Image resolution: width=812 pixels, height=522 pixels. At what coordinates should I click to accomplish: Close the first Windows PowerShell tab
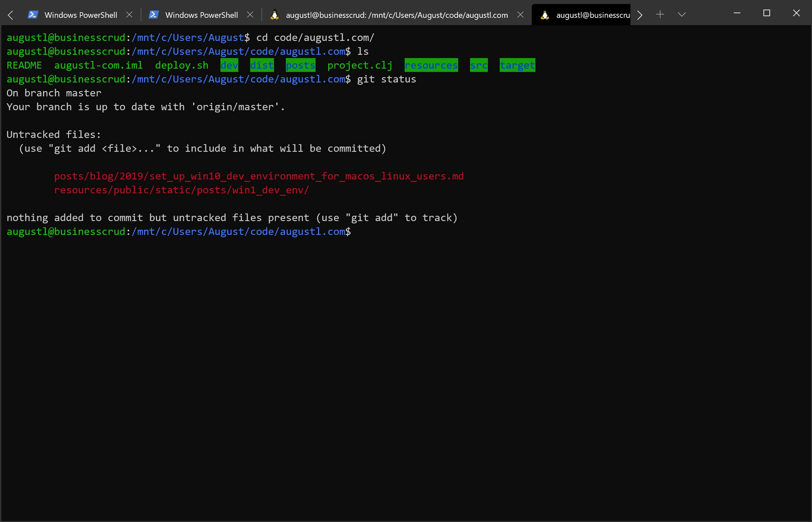coord(129,15)
